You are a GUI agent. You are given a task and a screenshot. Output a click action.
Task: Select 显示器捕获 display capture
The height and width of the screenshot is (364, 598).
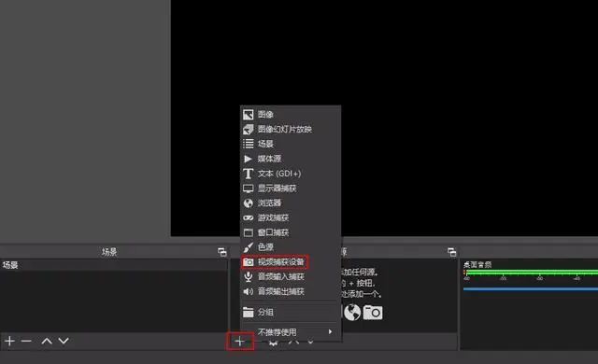291,189
